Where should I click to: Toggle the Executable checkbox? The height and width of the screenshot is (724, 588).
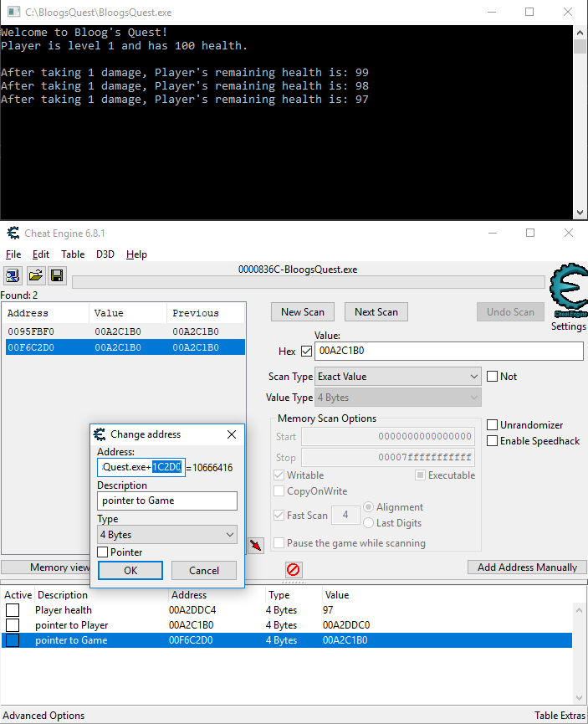pos(420,475)
